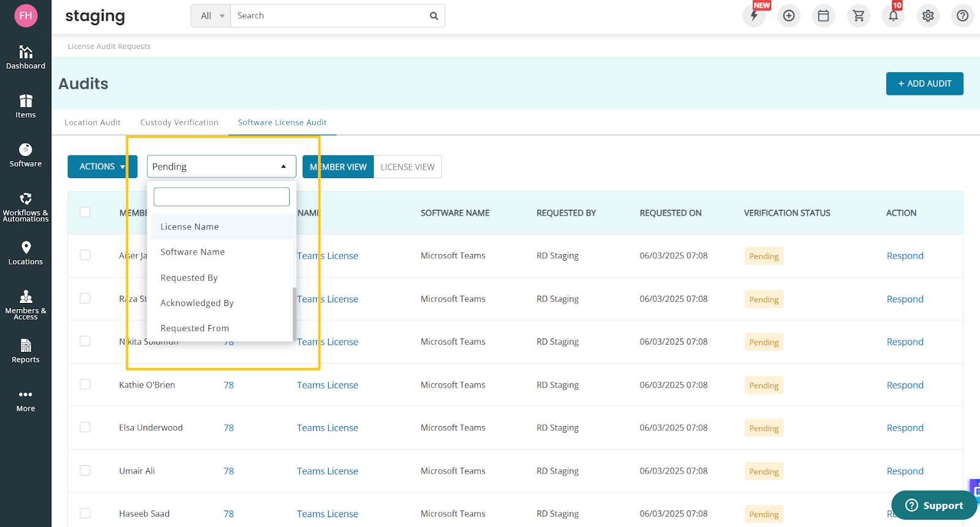Open Teams License in Haseeb Saad row

coord(328,514)
